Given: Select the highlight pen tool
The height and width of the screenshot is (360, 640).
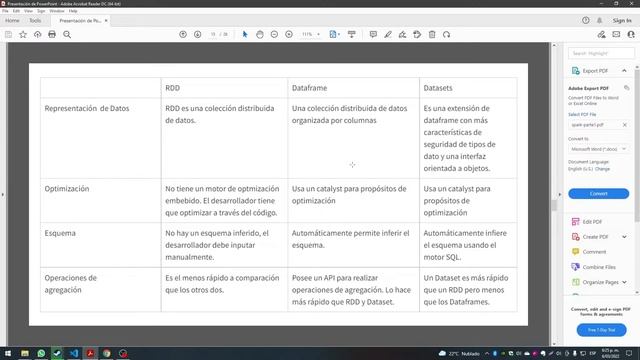Looking at the screenshot, I should [388, 35].
